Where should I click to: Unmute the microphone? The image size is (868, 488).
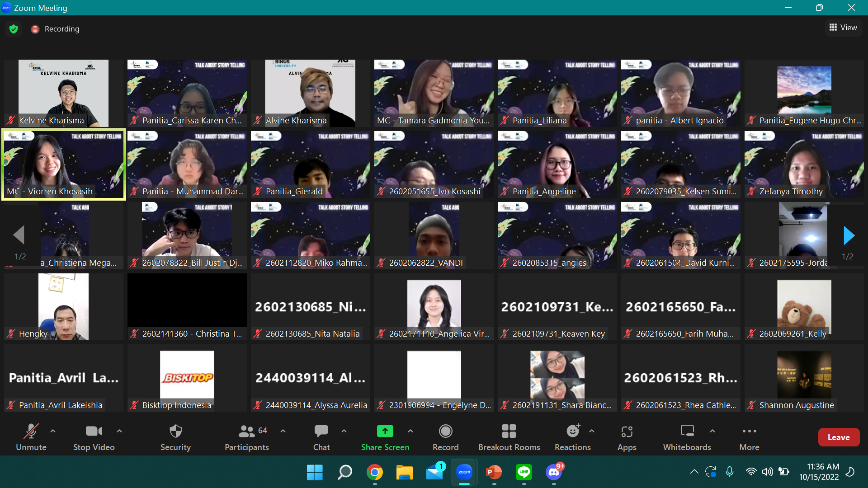click(31, 437)
